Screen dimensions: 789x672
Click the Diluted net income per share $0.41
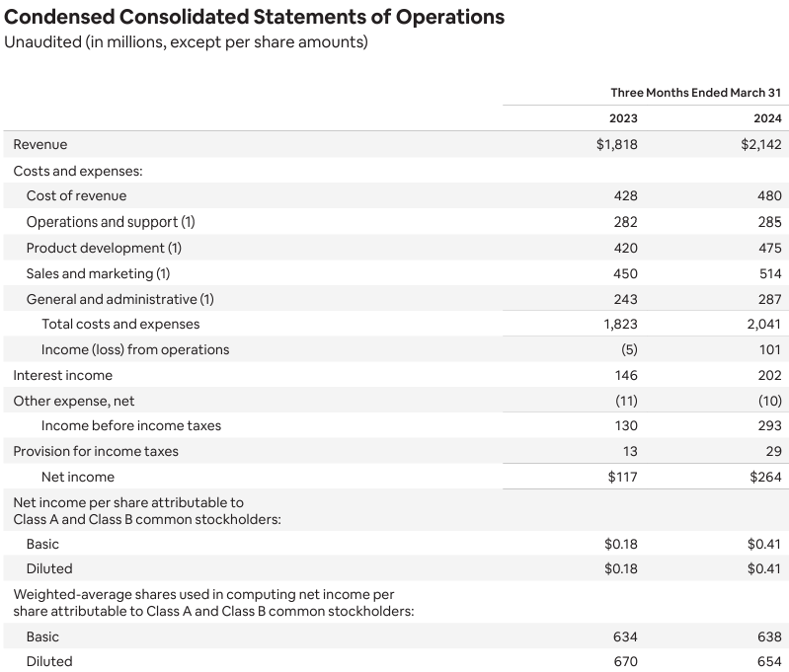point(764,569)
